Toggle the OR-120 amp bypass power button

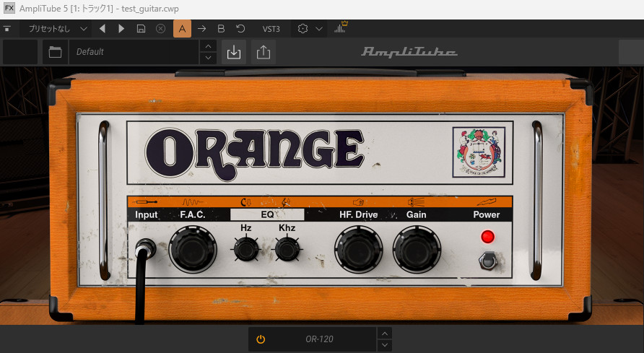(261, 339)
